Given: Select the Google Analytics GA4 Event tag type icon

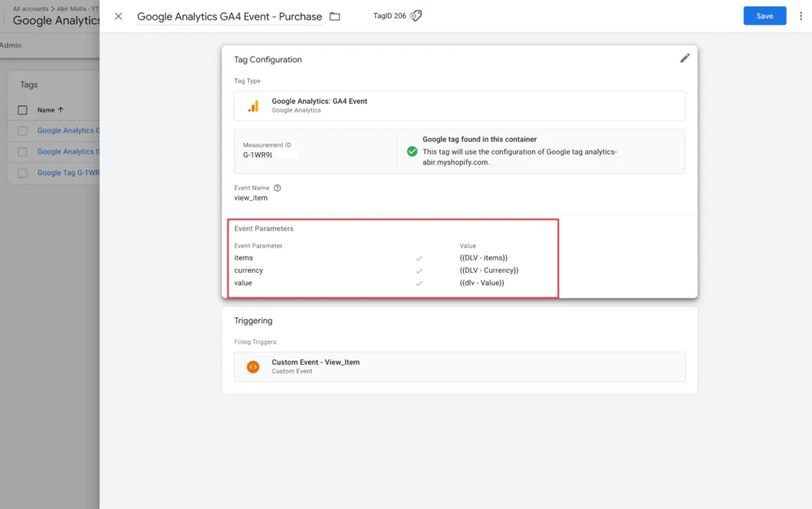Looking at the screenshot, I should [x=253, y=104].
